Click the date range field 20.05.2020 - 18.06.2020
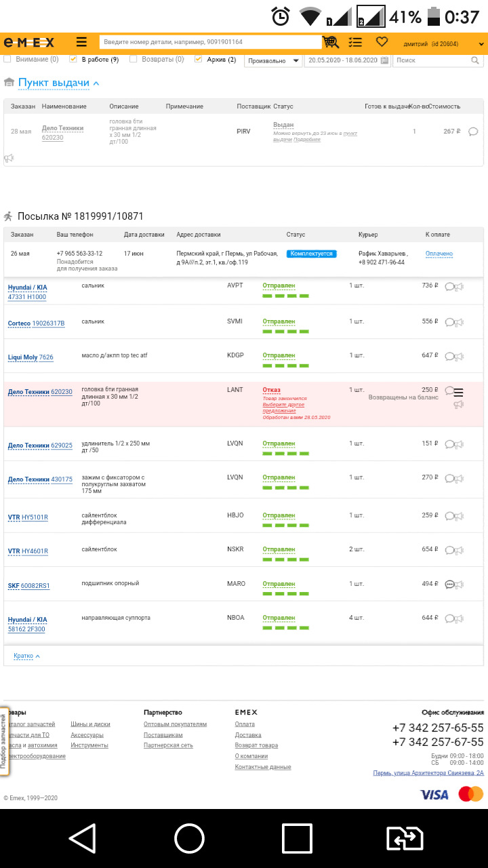The width and height of the screenshot is (488, 868). point(348,60)
